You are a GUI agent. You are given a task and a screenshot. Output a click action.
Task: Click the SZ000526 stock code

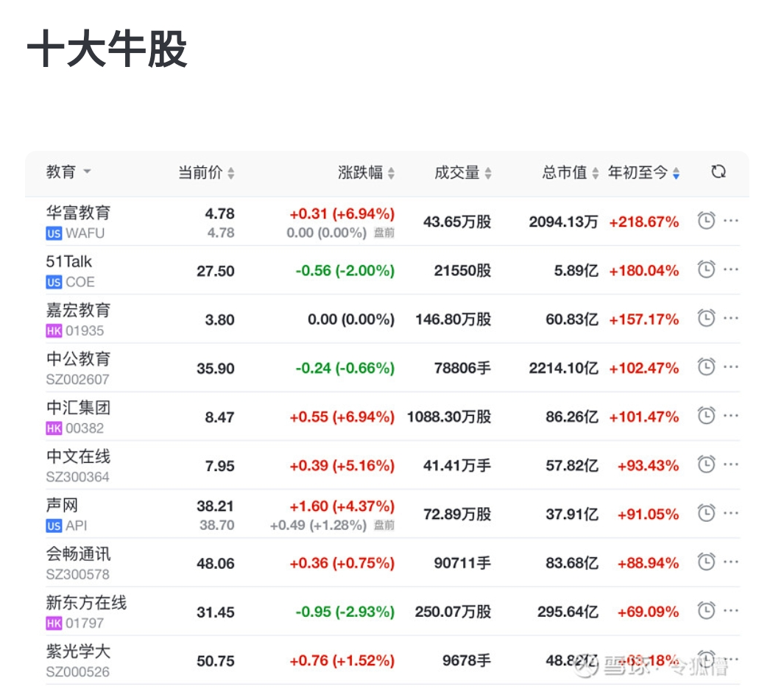click(x=77, y=672)
